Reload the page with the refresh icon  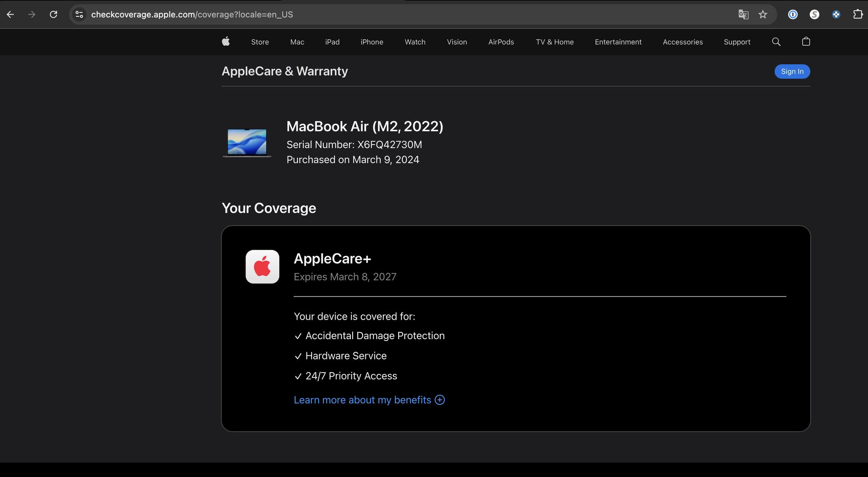point(53,14)
